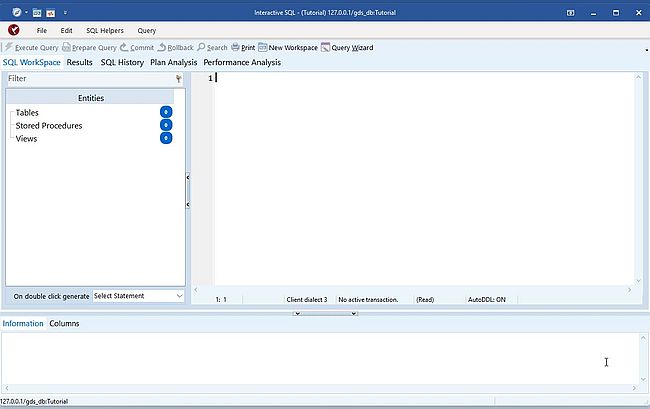The height and width of the screenshot is (409, 650).
Task: Click Information panel scrollbar up arrow
Action: pos(643,338)
